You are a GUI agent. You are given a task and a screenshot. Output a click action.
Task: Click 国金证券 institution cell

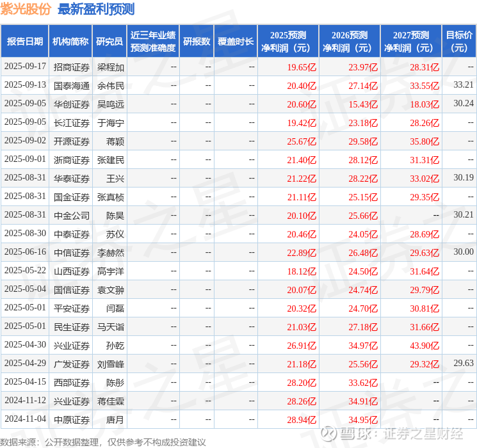pos(72,197)
